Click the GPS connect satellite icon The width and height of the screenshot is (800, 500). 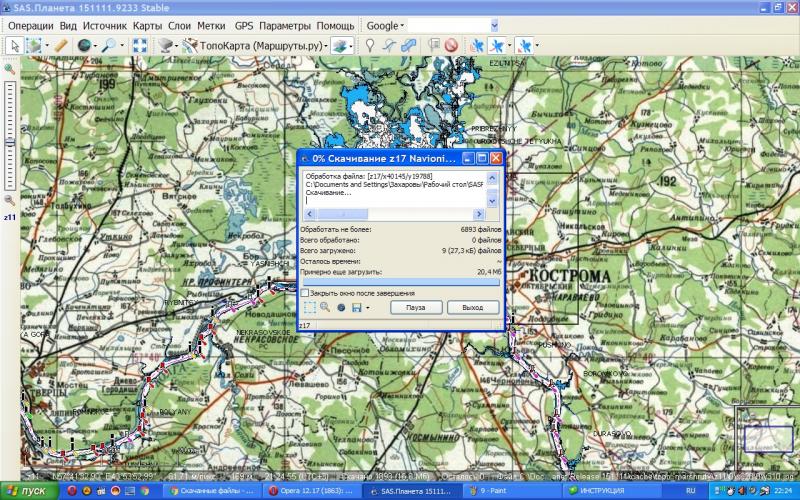point(477,46)
